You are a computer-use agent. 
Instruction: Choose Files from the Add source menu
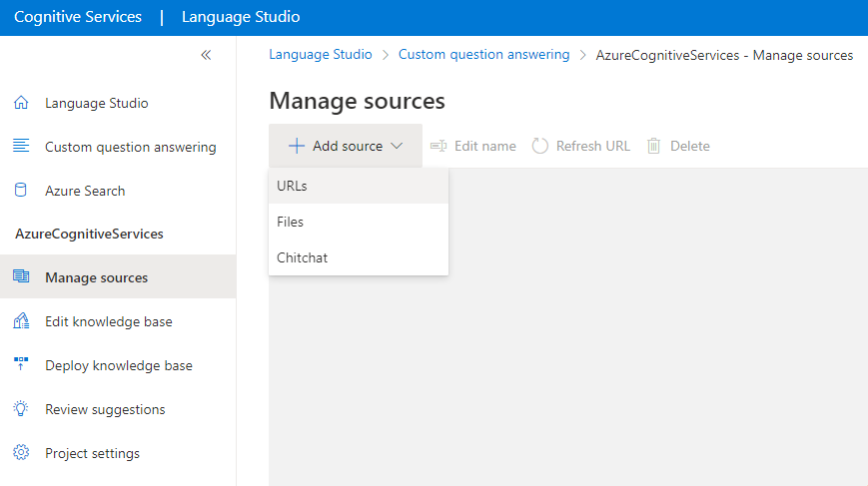359,222
